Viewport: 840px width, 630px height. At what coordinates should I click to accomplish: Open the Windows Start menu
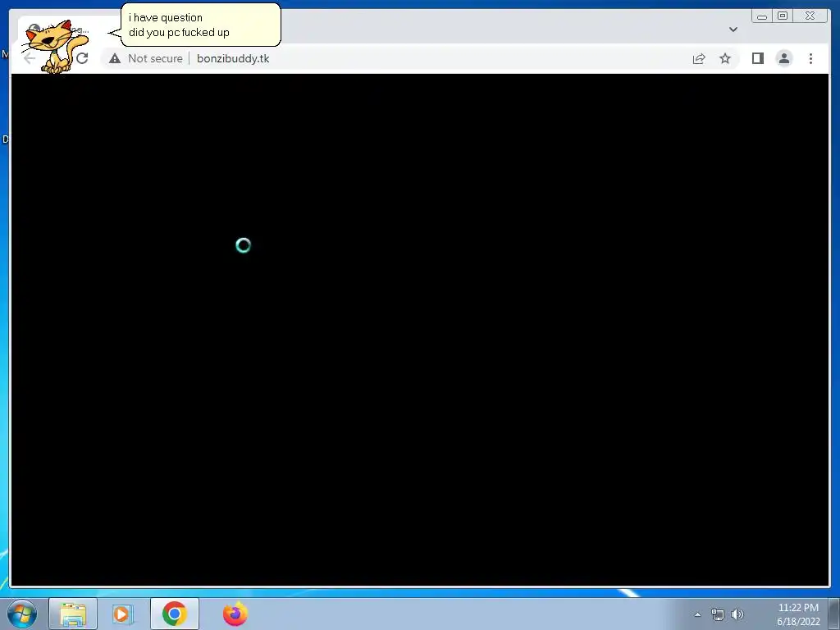[x=22, y=614]
